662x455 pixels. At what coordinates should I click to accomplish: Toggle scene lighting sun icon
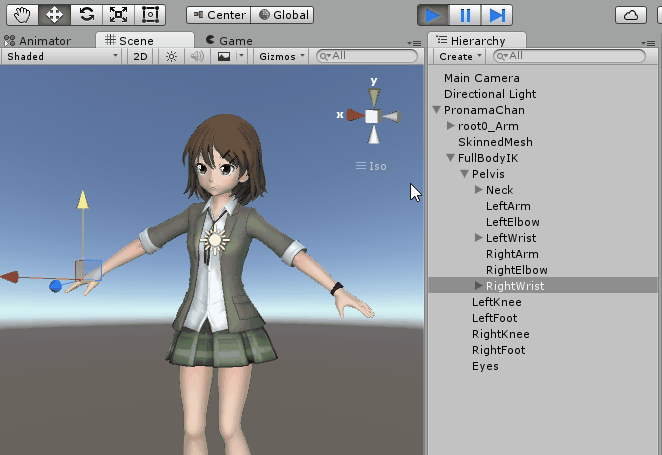pos(171,57)
